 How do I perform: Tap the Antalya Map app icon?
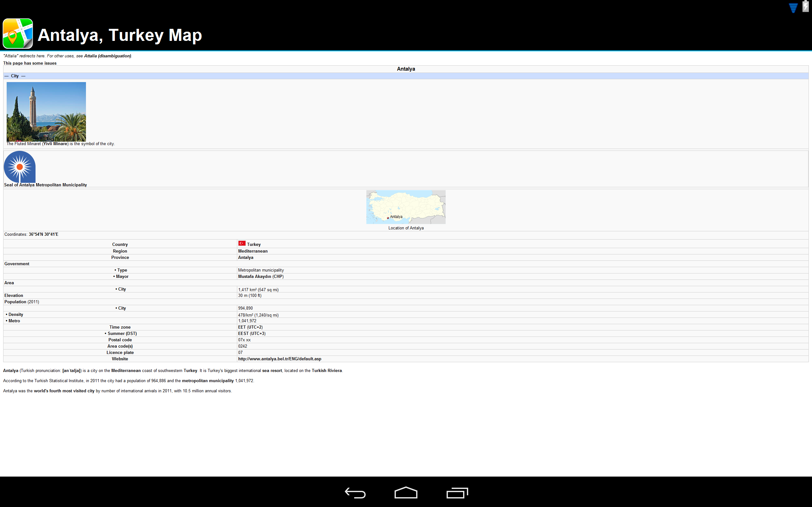click(18, 34)
